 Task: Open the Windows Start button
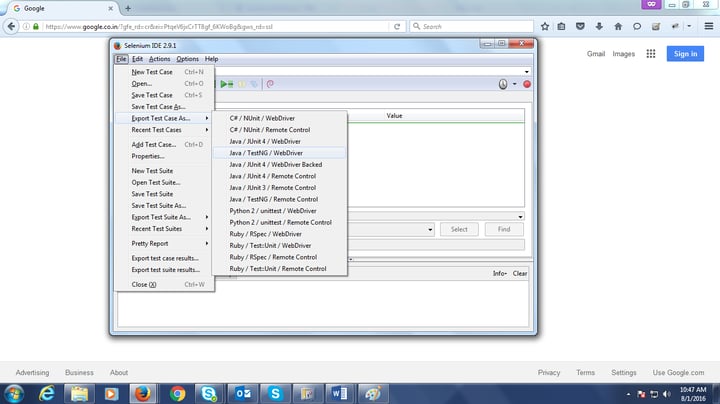[14, 394]
